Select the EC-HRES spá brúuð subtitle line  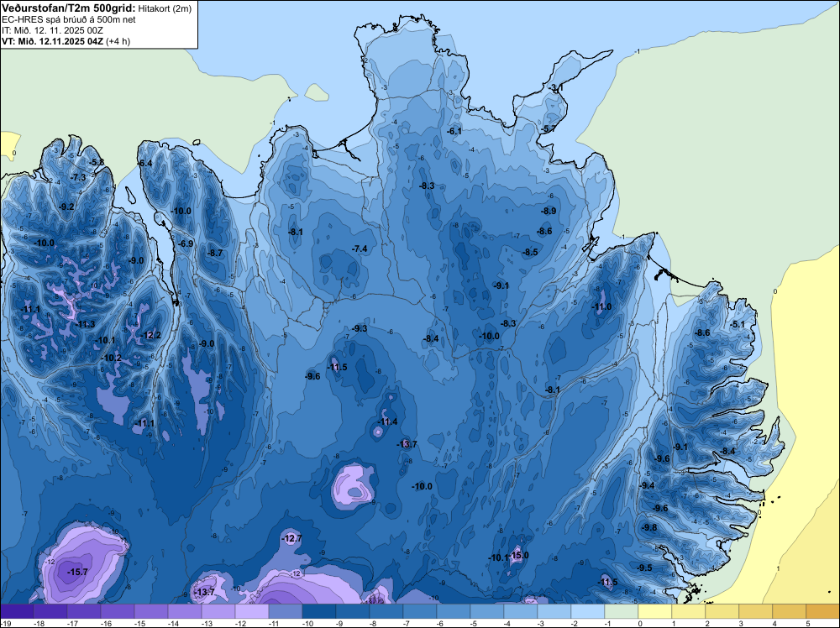69,20
